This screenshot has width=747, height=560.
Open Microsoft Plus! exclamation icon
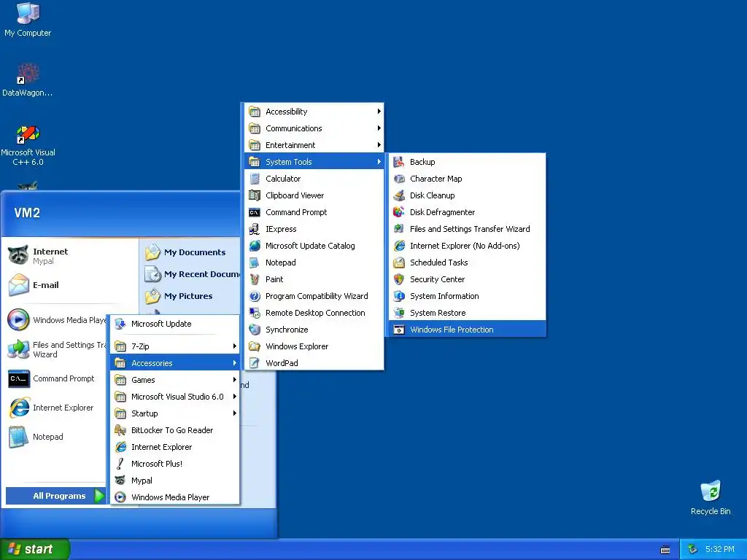120,464
